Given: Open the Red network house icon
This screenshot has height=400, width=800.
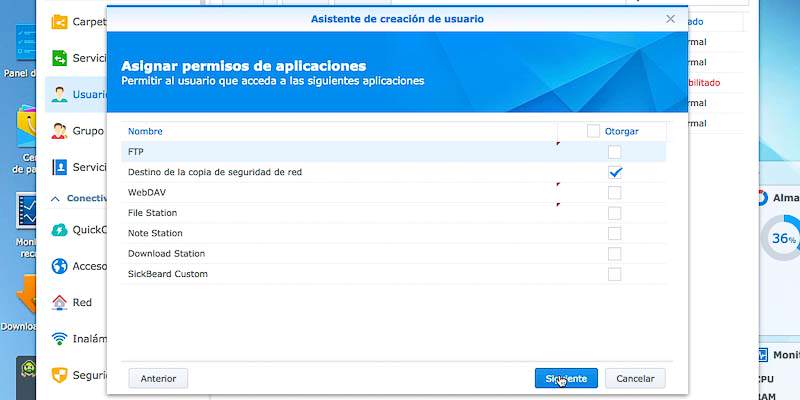Looking at the screenshot, I should (59, 302).
